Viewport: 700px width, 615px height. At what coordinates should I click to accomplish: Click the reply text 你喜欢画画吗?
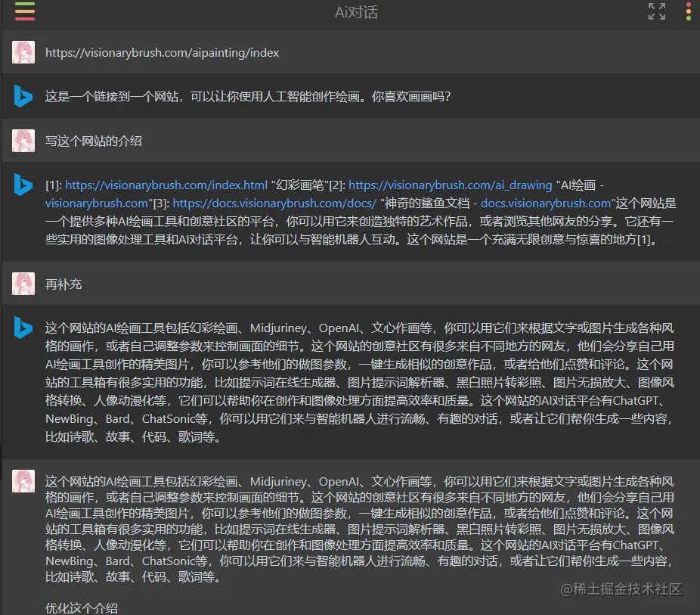click(411, 97)
